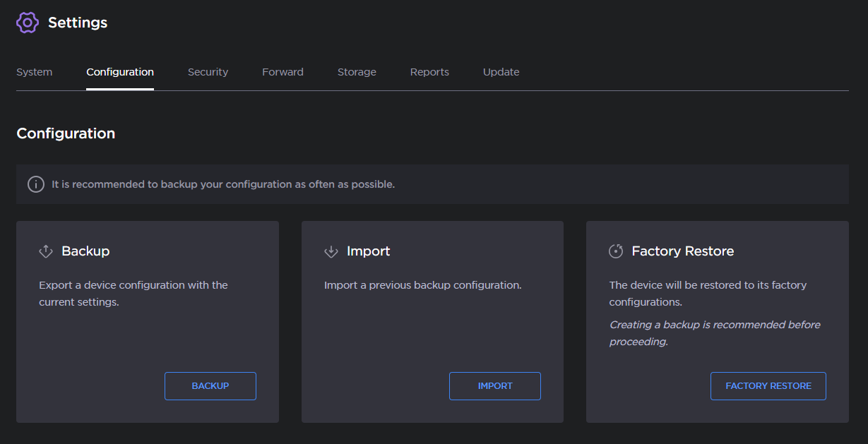Image resolution: width=868 pixels, height=444 pixels.
Task: Switch to the System tab
Action: pos(34,71)
